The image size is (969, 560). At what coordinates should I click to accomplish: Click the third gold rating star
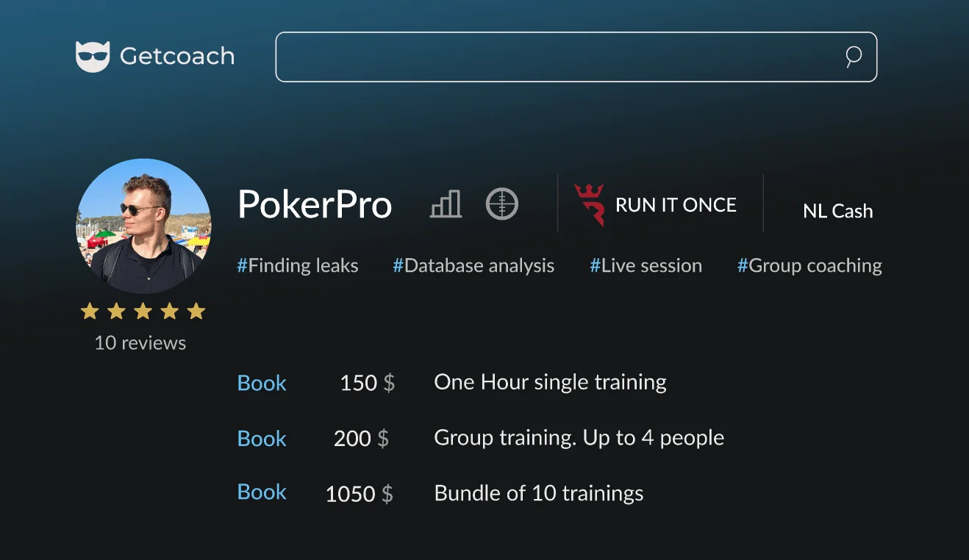tap(143, 312)
